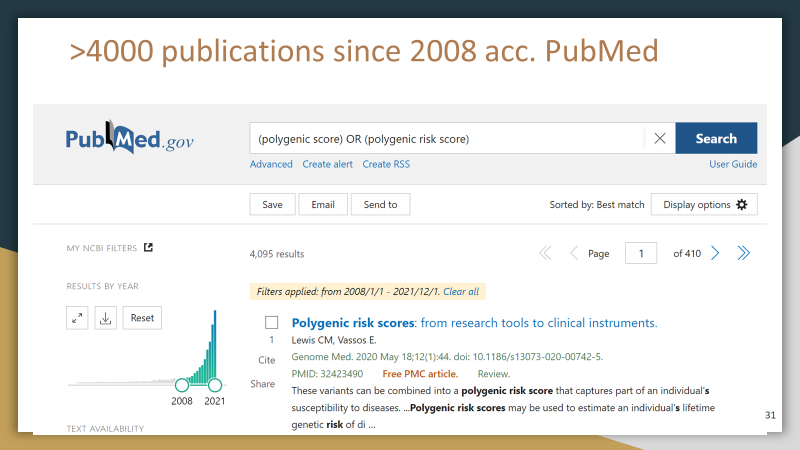Click the Email results button
The image size is (800, 450).
point(323,204)
